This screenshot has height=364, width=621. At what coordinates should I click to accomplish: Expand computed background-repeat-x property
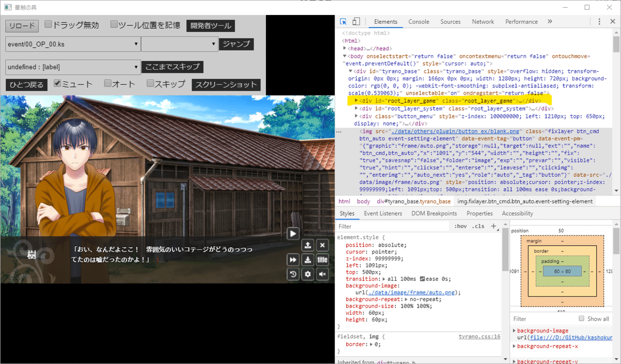tap(514, 346)
